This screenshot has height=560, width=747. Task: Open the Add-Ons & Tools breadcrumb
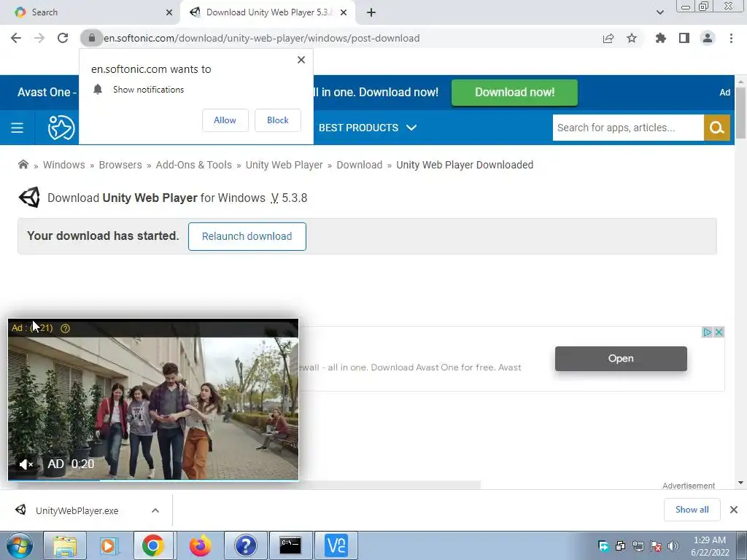click(x=193, y=165)
